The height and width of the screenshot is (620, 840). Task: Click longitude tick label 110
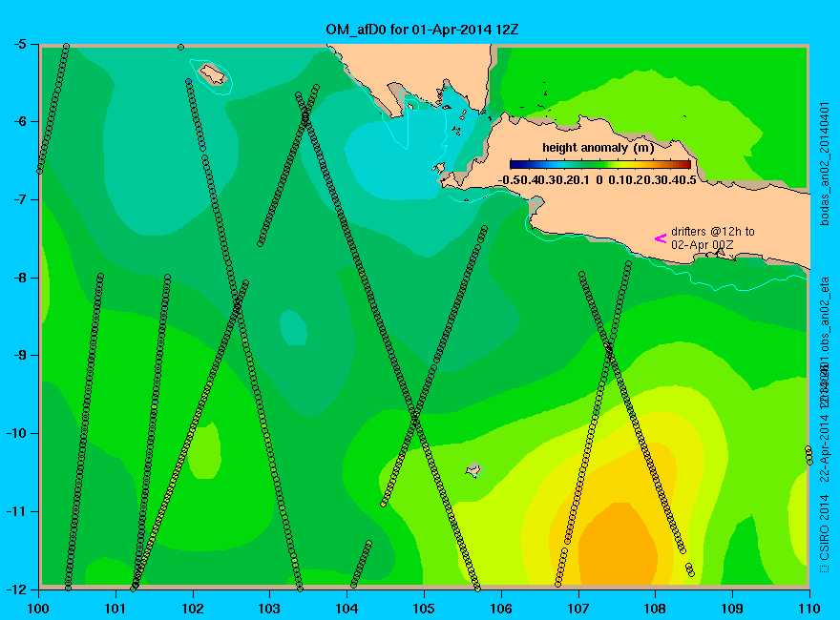[809, 609]
